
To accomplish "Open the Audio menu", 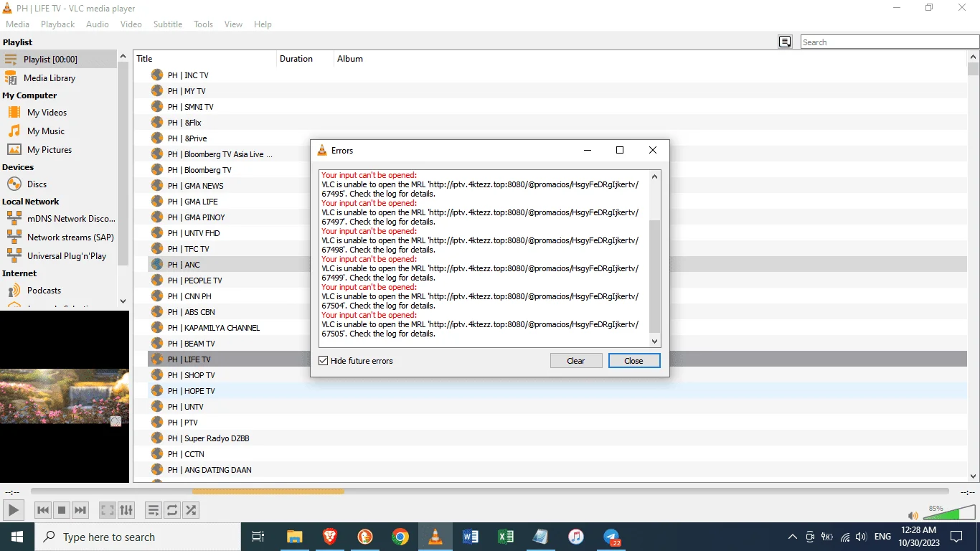I will tap(98, 24).
